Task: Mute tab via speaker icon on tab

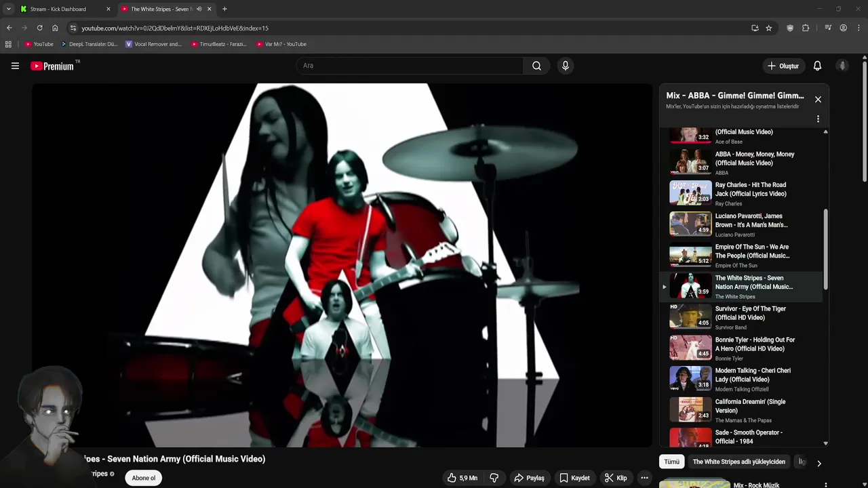Action: pyautogui.click(x=199, y=9)
